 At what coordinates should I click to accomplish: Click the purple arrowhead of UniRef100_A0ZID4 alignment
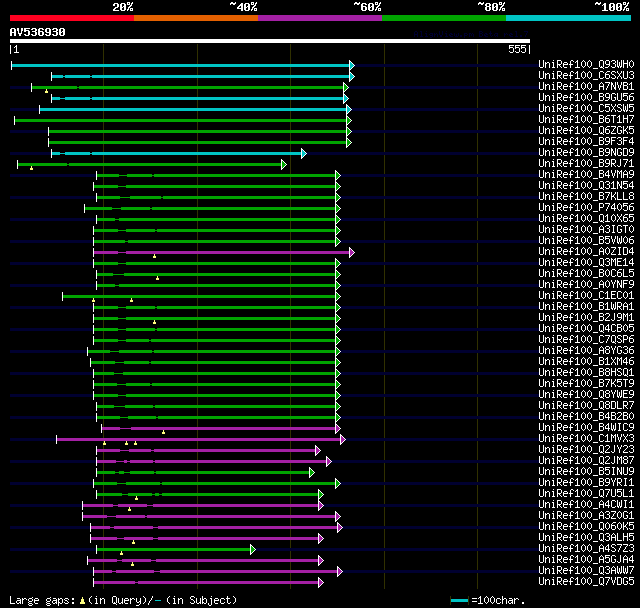pos(352,253)
